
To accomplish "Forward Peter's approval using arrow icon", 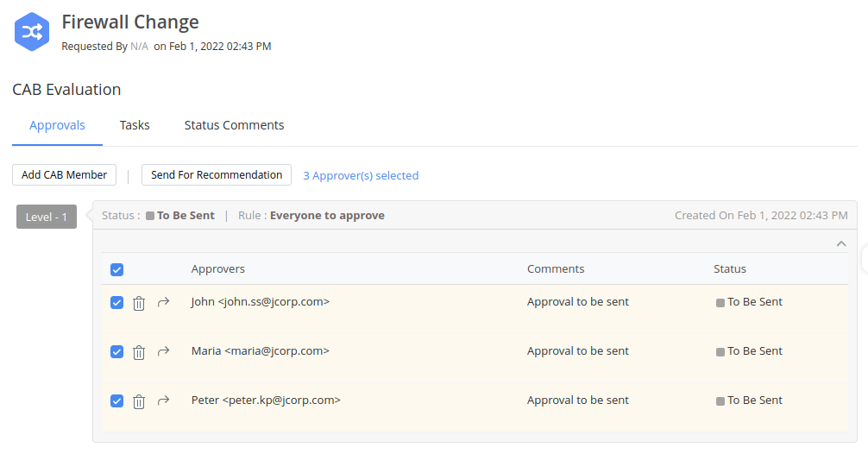I will point(163,400).
